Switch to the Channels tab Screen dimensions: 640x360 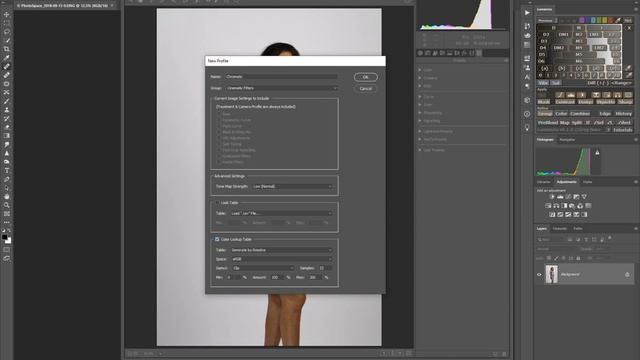coord(560,229)
